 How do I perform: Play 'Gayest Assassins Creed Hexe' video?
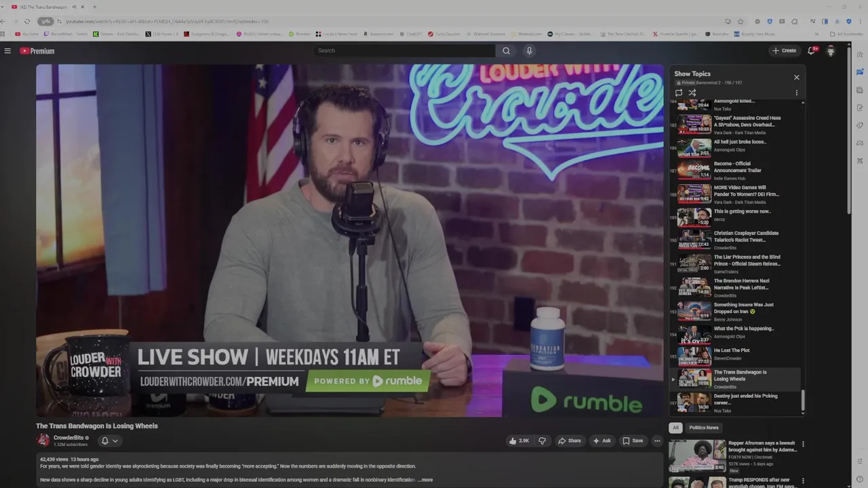coord(736,124)
